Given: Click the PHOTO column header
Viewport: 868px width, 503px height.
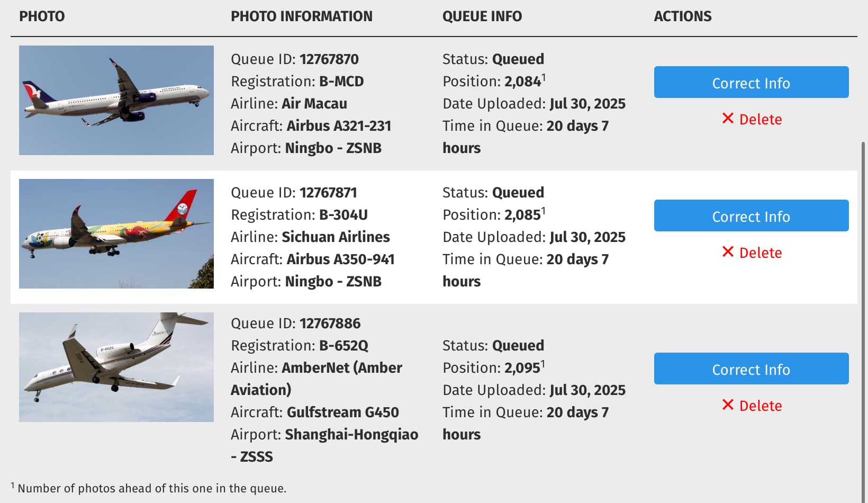Looking at the screenshot, I should [42, 16].
